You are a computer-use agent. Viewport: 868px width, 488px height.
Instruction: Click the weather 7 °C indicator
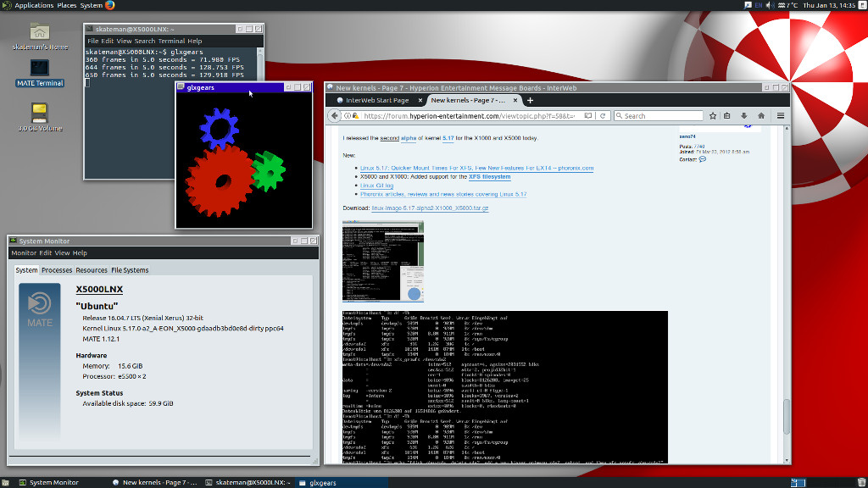pyautogui.click(x=787, y=5)
